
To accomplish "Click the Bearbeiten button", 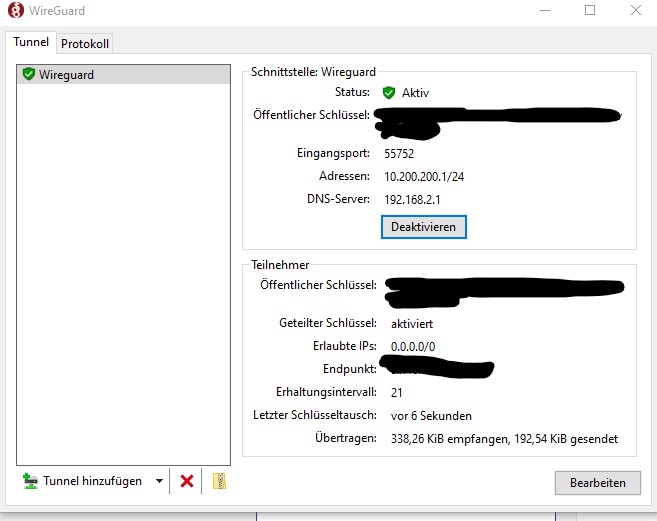I will click(598, 483).
